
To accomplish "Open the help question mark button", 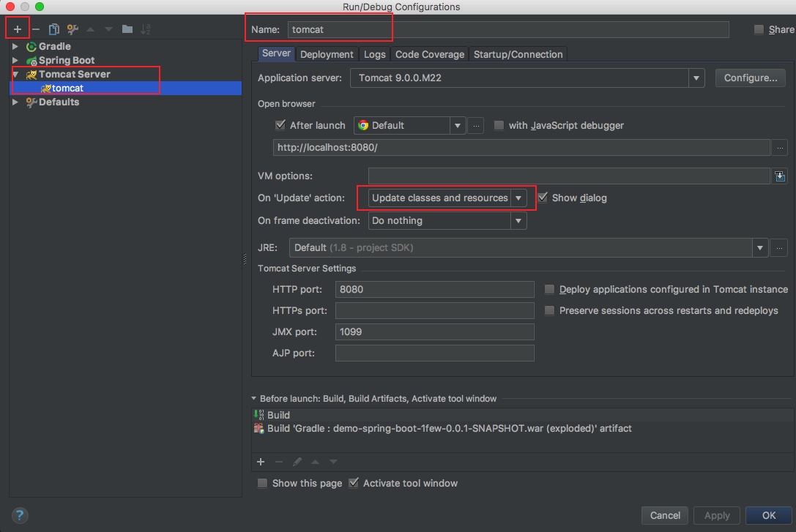I will click(x=19, y=515).
